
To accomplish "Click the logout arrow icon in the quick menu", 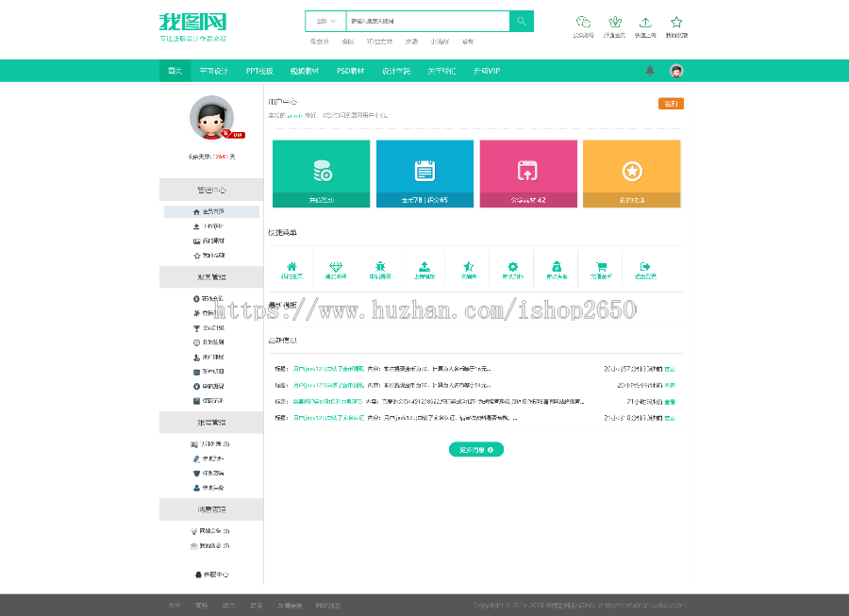I will 645,269.
